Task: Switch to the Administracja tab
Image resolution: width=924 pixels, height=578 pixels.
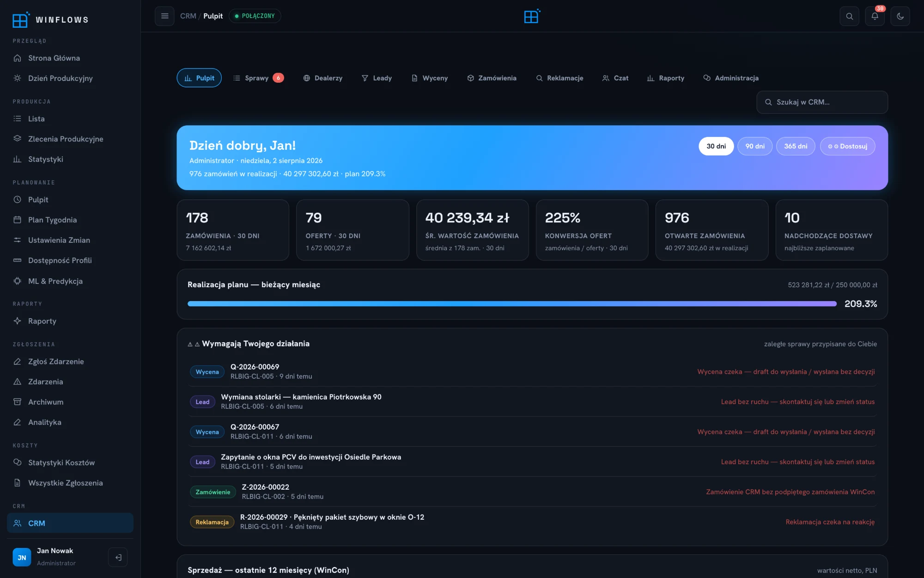Action: tap(731, 78)
